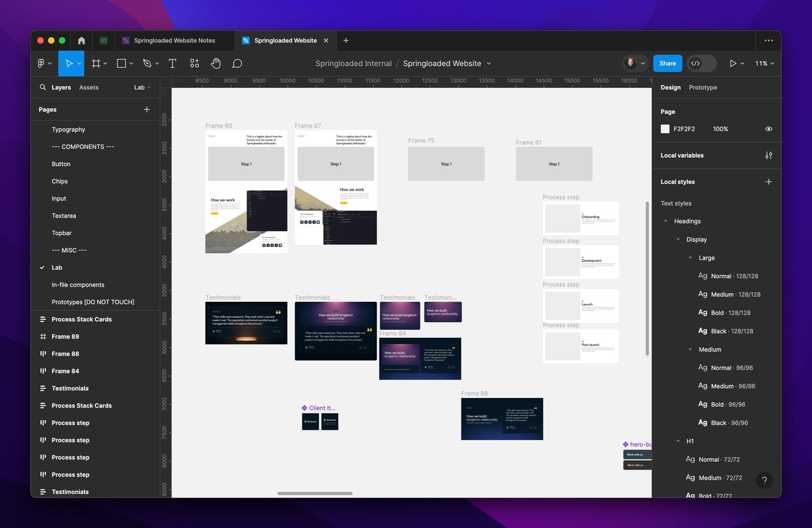This screenshot has width=812, height=528.
Task: Switch to the Assets tab
Action: coord(89,87)
